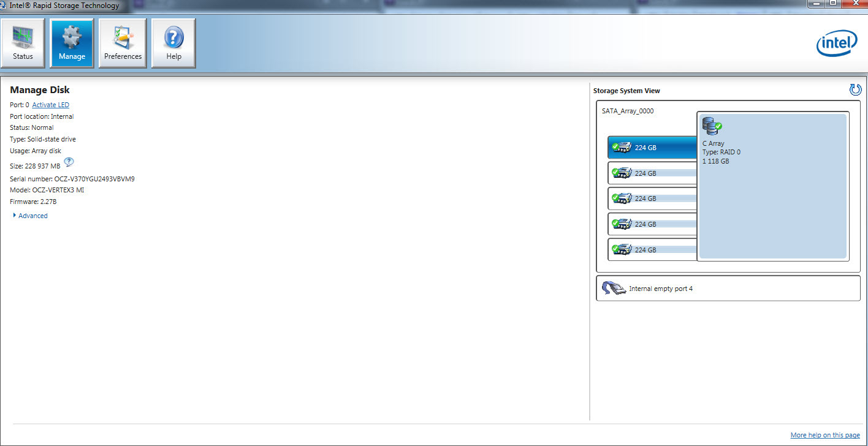Select the Internal empty port 4 label
The width and height of the screenshot is (868, 446).
[661, 289]
